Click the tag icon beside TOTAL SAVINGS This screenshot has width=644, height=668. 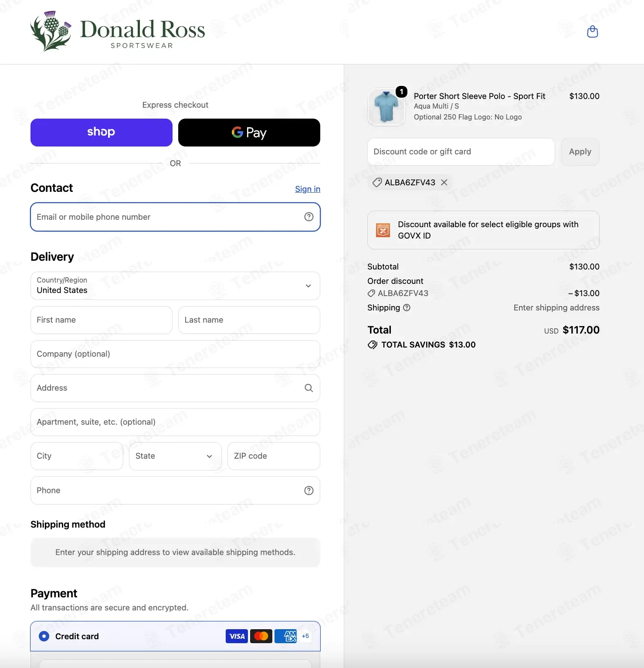pyautogui.click(x=373, y=345)
